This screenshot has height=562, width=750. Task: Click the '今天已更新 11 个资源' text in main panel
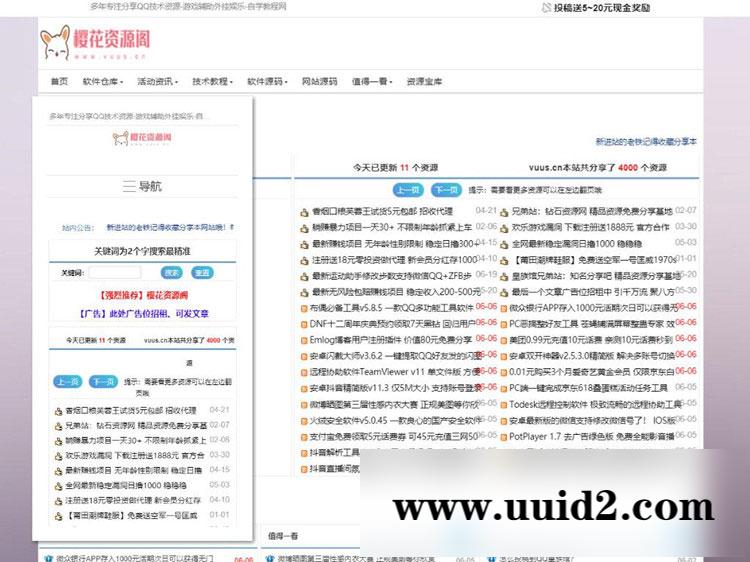tap(396, 168)
